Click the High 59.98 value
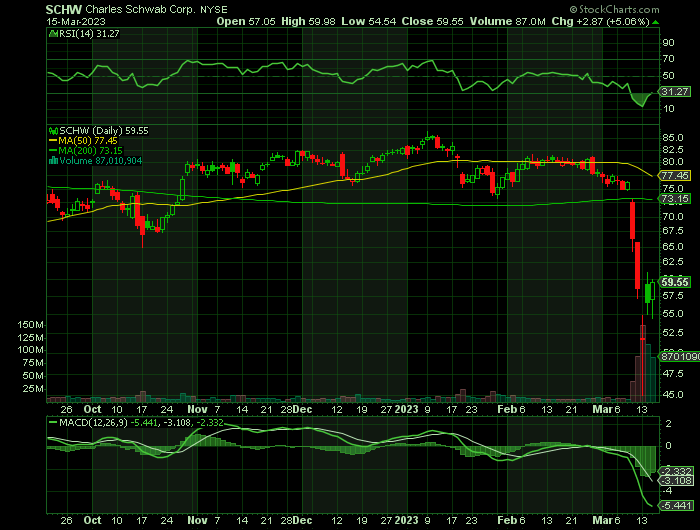Image resolution: width=700 pixels, height=530 pixels. [x=308, y=21]
